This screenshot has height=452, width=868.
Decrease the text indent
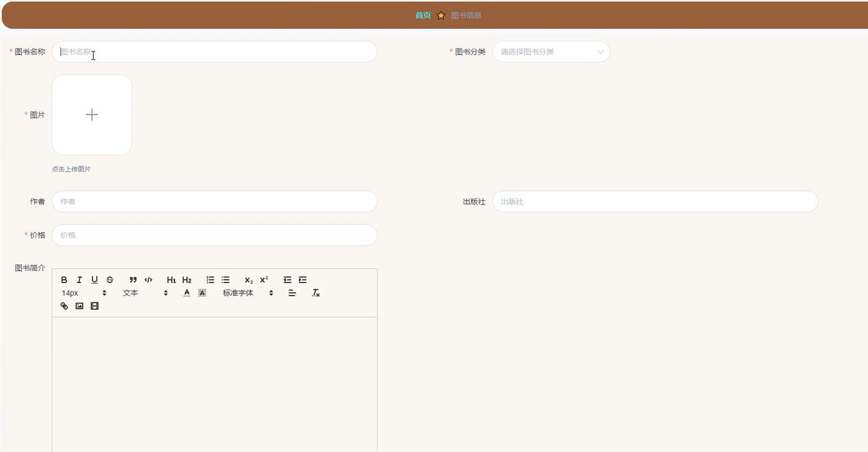point(287,280)
